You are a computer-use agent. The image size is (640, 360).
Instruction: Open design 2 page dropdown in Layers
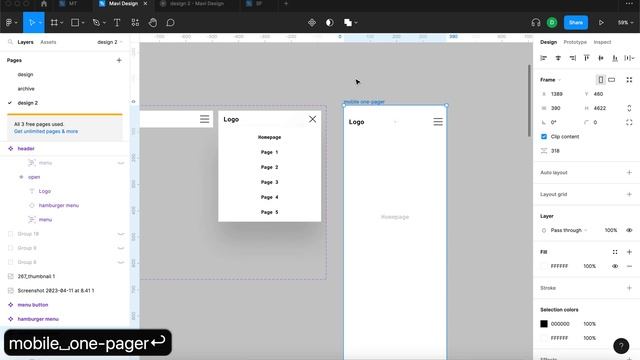coord(110,42)
